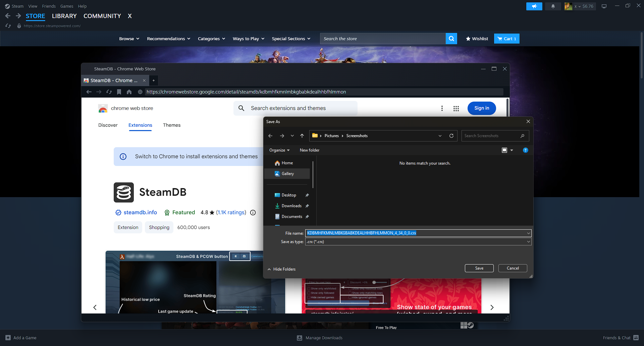This screenshot has height=346, width=644.
Task: Open the steamdb.info link
Action: click(x=140, y=213)
